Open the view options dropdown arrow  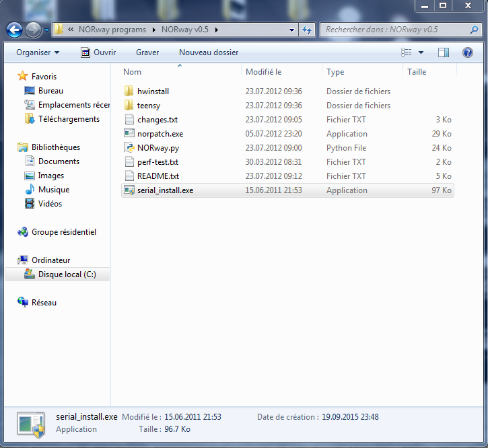pyautogui.click(x=421, y=52)
